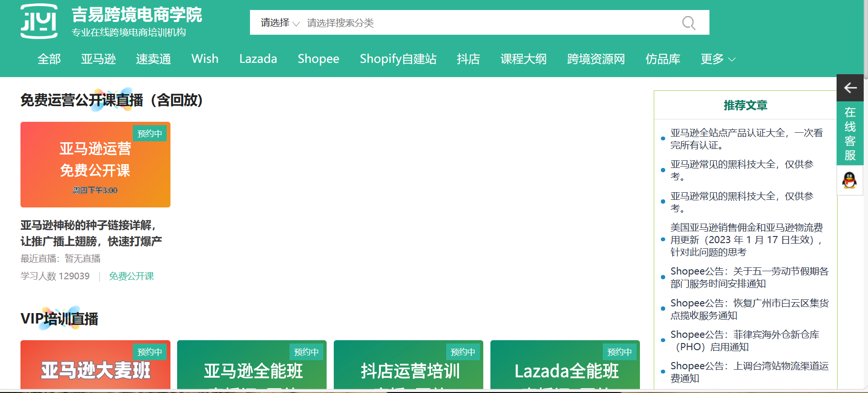This screenshot has height=393, width=868.
Task: Open Shopee公告 菲律宾海外仓新仓库 article
Action: click(745, 341)
